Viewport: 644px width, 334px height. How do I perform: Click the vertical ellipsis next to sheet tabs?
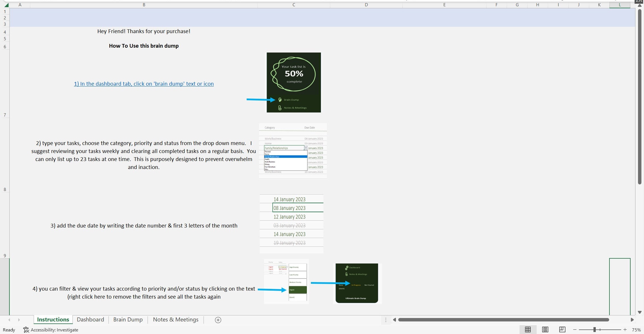386,320
